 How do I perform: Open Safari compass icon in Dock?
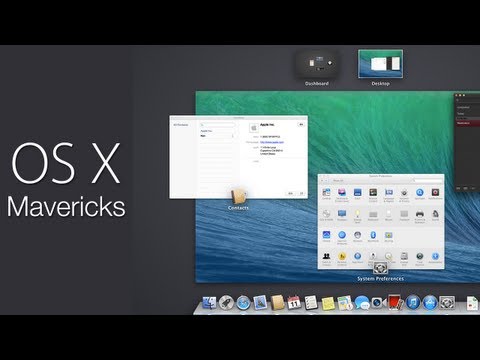point(243,303)
